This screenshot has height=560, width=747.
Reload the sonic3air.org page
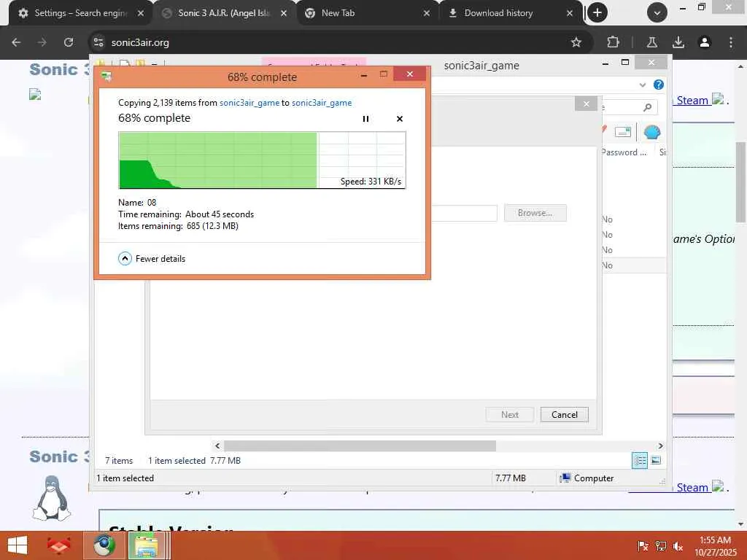tap(69, 42)
